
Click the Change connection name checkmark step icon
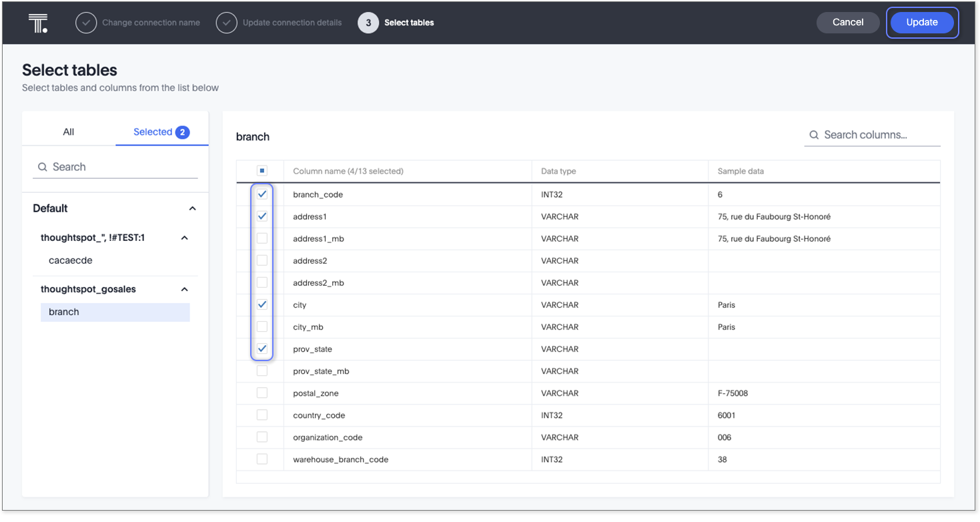coord(86,23)
